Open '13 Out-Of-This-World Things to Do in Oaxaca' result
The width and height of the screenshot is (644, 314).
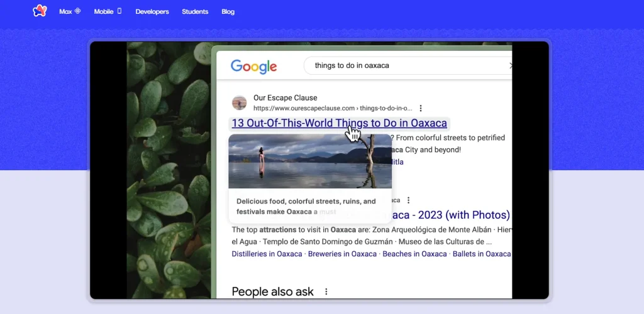point(339,123)
